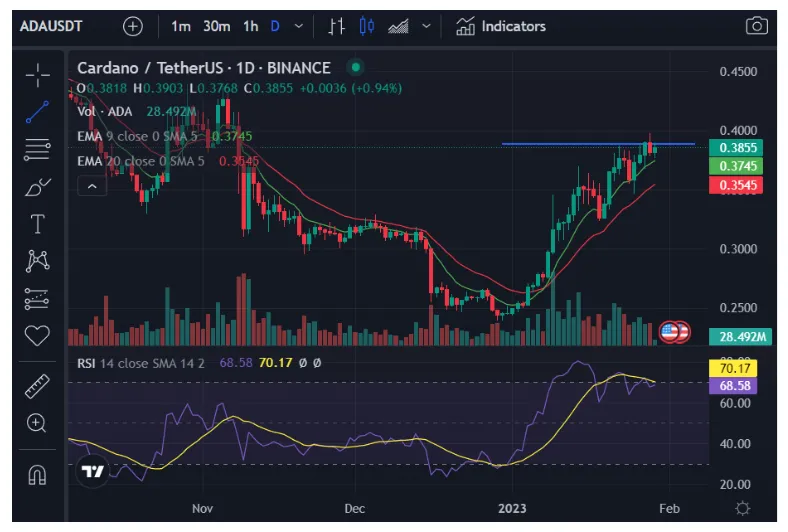Collapse the indicator legend with chevron
The width and height of the screenshot is (788, 532).
[92, 186]
